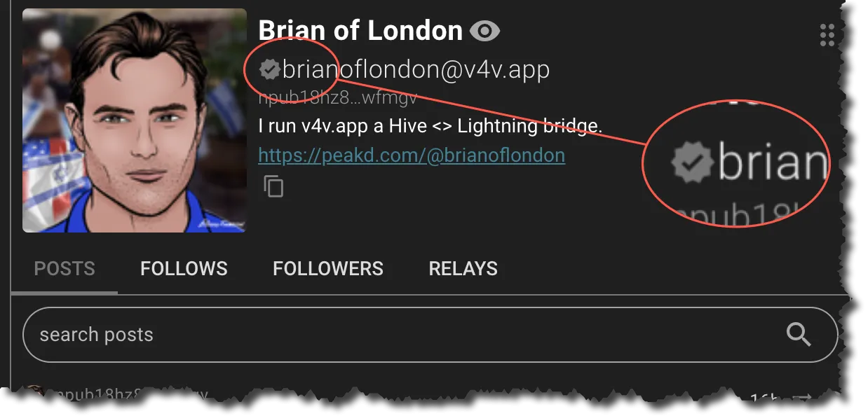Copy profile info with the copy icon
868x416 pixels.
(x=273, y=186)
